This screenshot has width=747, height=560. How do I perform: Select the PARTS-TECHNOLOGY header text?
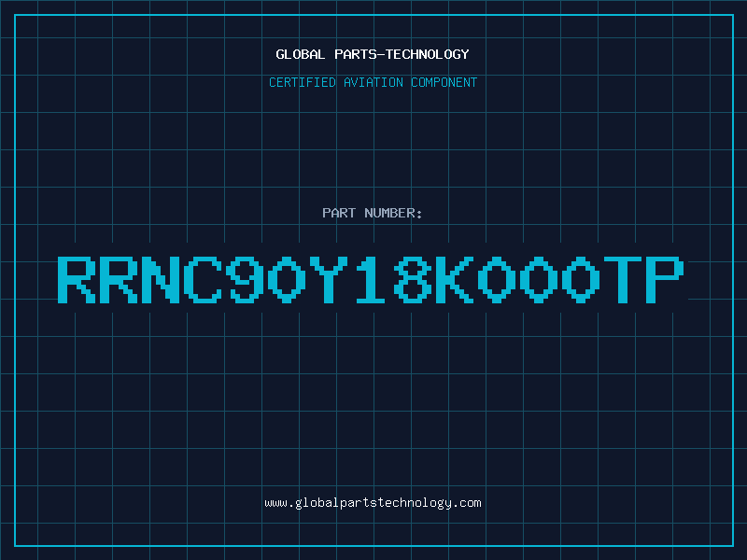pyautogui.click(x=402, y=54)
